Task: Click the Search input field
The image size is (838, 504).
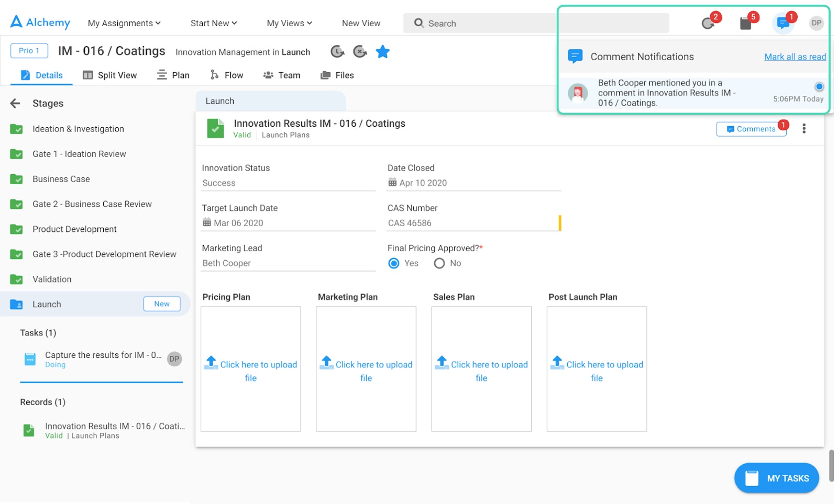Action: coord(536,23)
